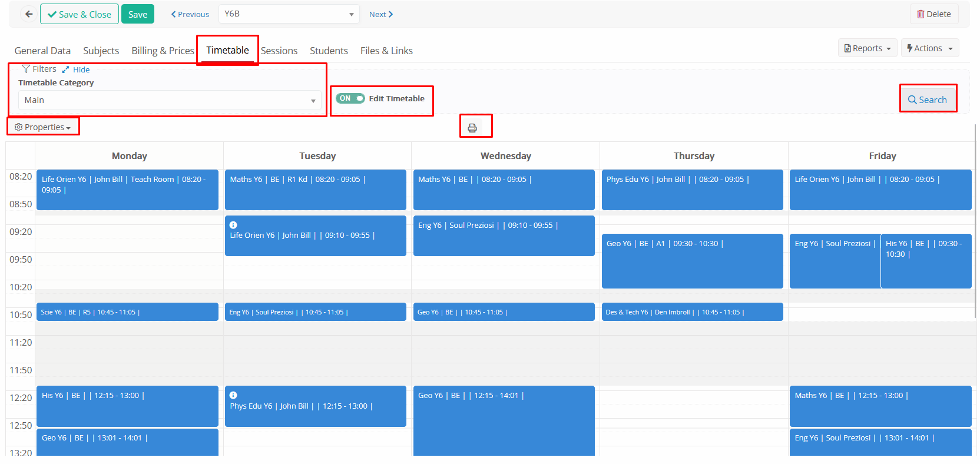The width and height of the screenshot is (980, 464).
Task: Go to the Next record
Action: pos(380,14)
